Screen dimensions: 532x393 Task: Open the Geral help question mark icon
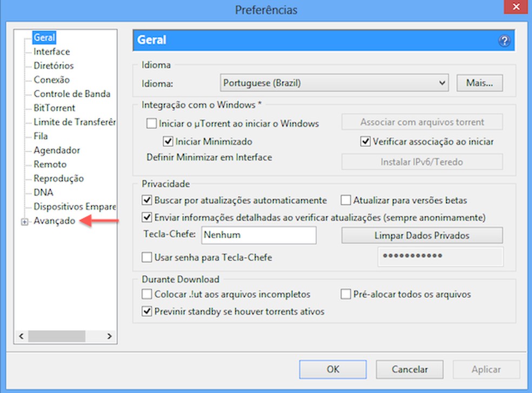504,40
